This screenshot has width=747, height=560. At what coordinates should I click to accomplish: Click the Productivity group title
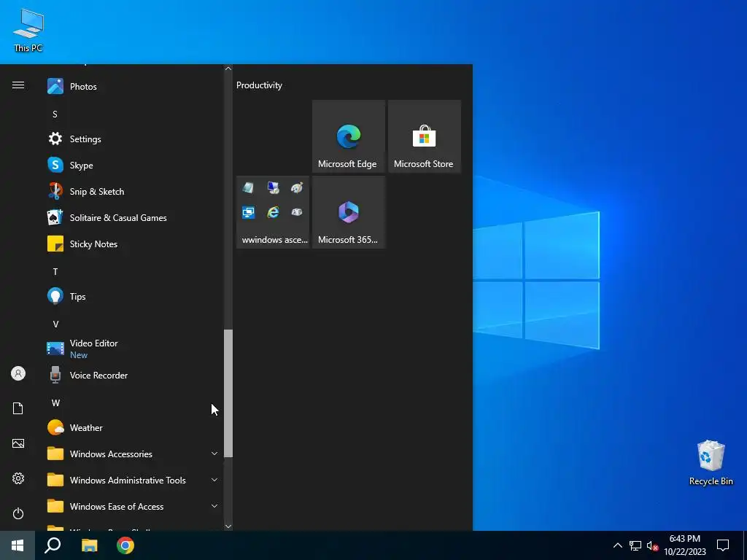coord(259,85)
